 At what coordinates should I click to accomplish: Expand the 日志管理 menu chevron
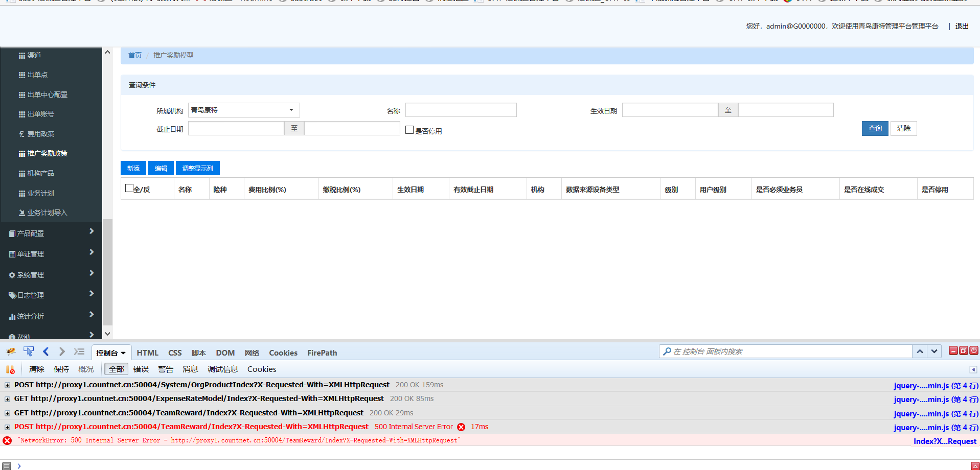[x=92, y=293]
